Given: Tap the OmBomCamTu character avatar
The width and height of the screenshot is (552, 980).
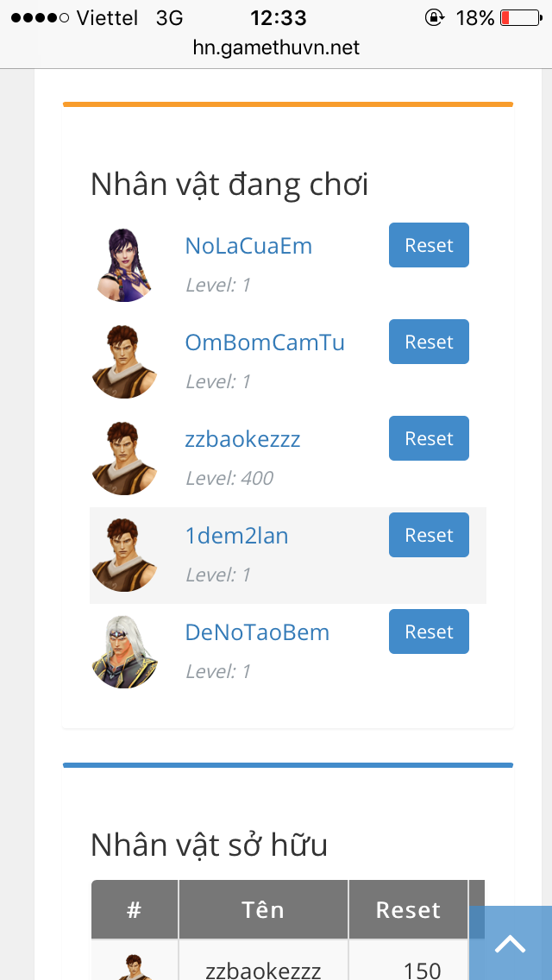Looking at the screenshot, I should [x=124, y=361].
